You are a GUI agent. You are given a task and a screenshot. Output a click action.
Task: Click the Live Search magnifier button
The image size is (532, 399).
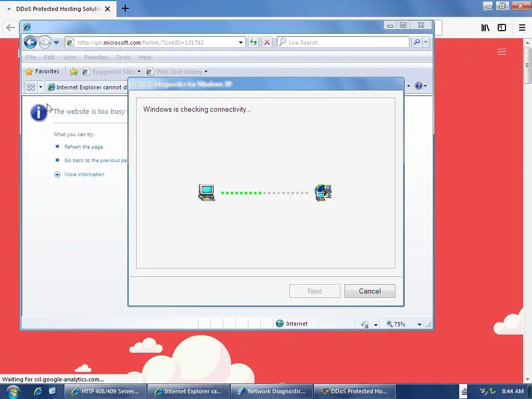coord(417,42)
